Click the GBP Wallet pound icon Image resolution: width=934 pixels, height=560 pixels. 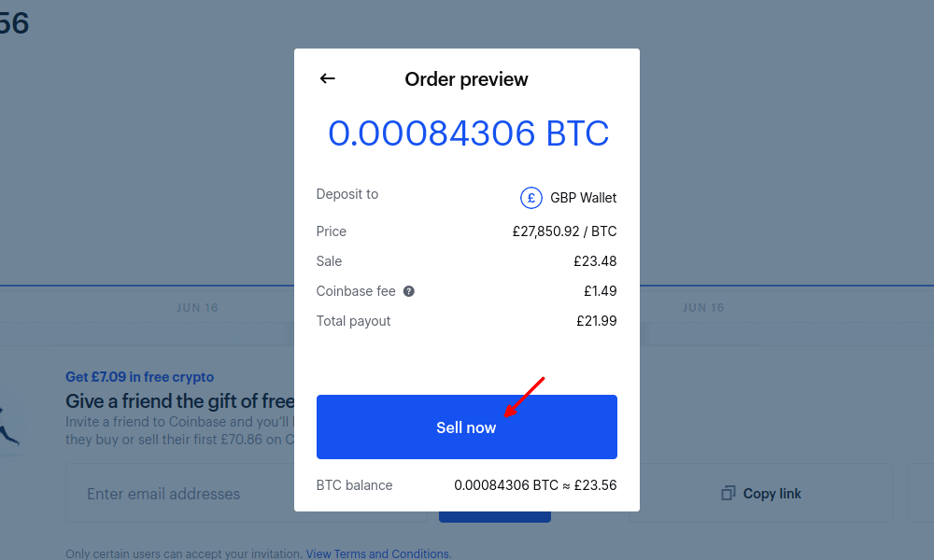coord(531,198)
